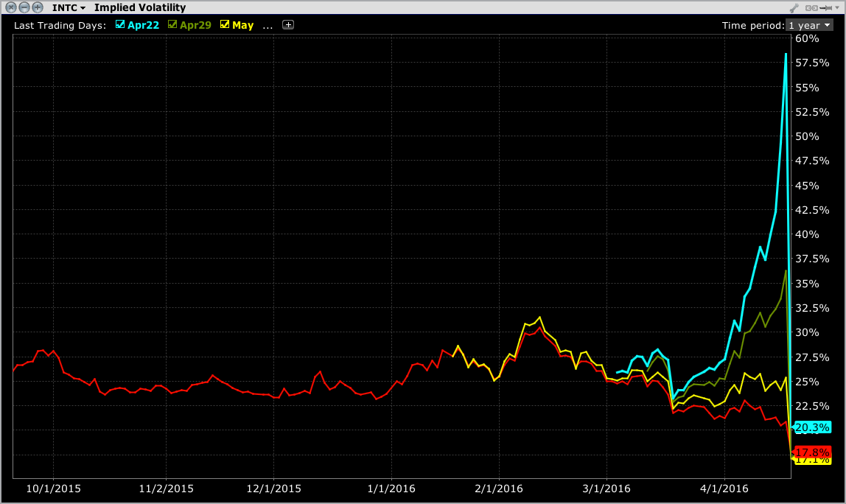Click the cyan 20.3% value tag
This screenshot has width=846, height=504.
pos(812,427)
